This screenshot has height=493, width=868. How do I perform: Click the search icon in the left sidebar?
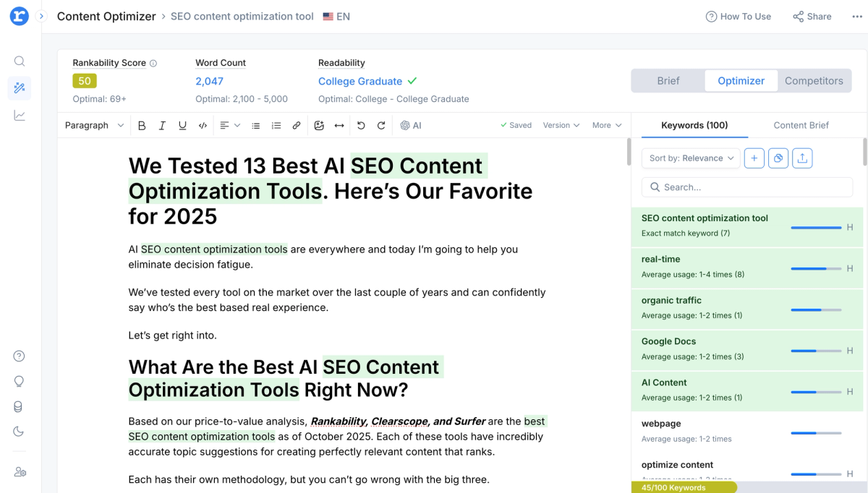(19, 61)
